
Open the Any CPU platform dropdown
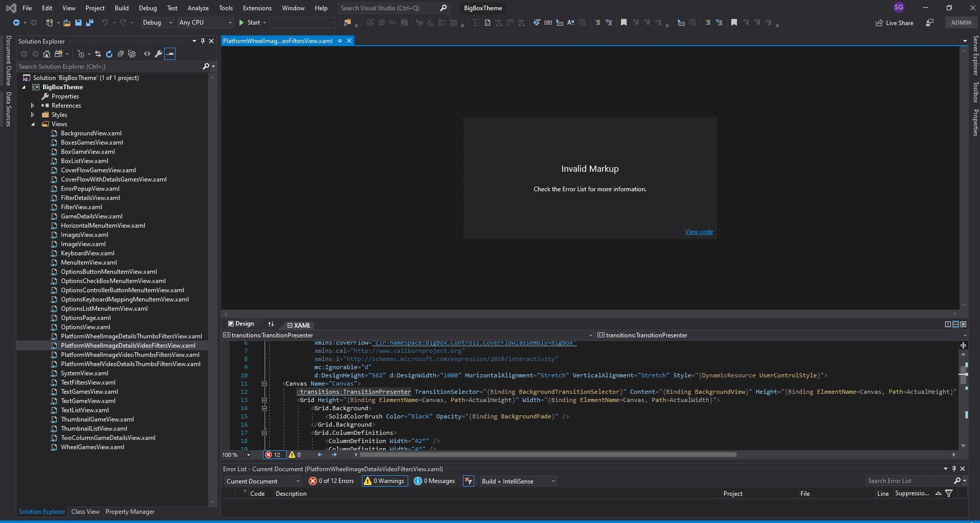205,23
